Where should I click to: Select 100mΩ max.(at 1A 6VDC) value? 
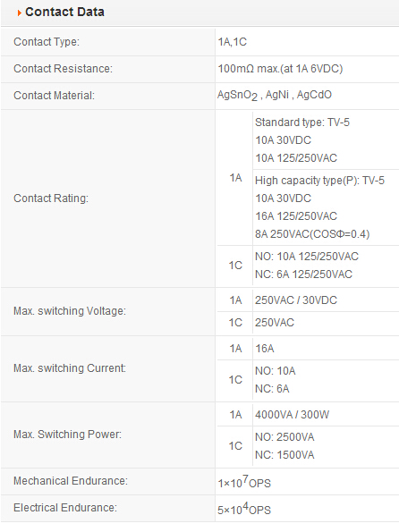coord(280,69)
